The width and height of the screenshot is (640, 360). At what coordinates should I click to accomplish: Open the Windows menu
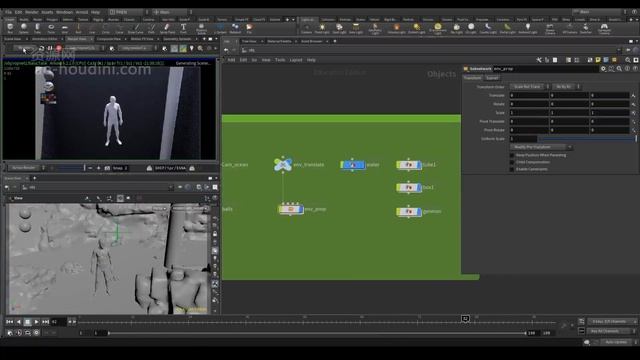click(64, 12)
